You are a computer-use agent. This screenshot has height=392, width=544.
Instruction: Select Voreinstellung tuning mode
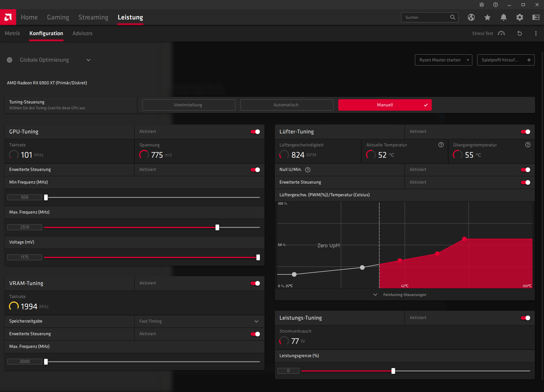point(189,105)
